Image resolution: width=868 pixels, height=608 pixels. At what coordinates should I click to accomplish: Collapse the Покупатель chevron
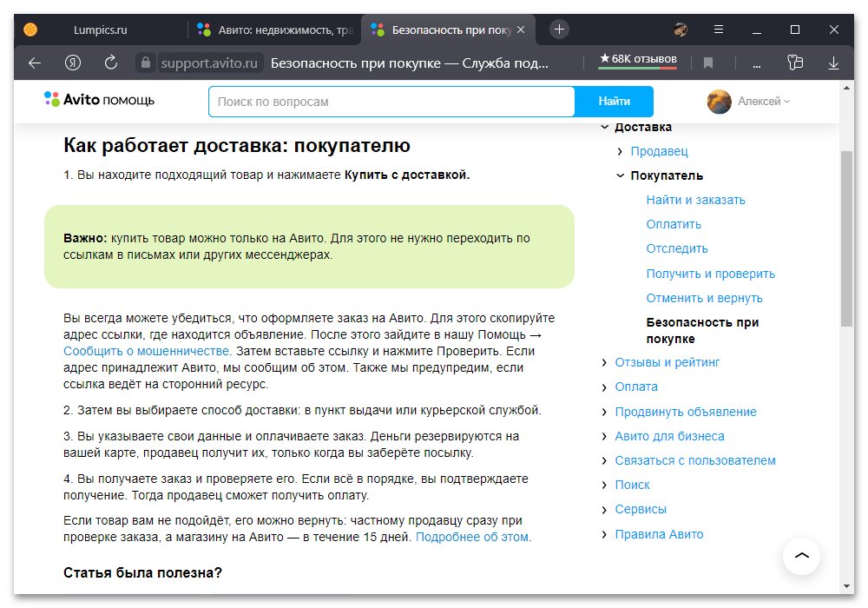coord(620,175)
